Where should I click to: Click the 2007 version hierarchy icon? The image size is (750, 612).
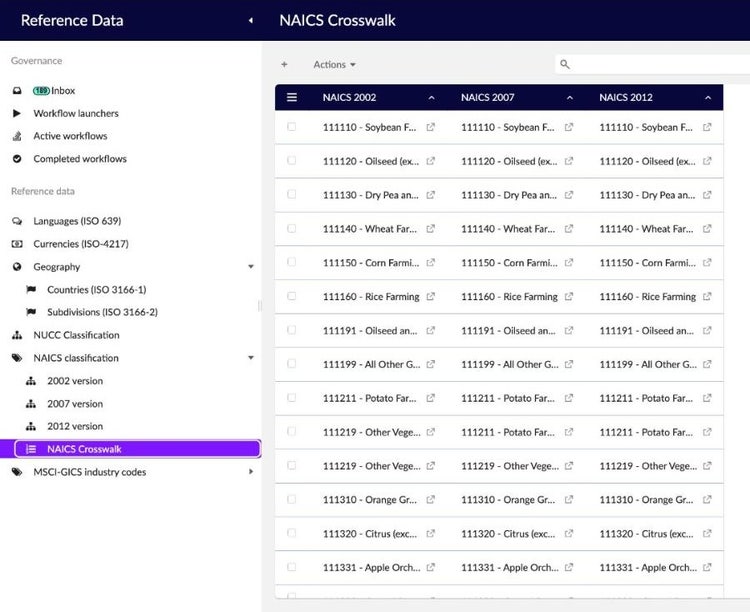click(31, 404)
